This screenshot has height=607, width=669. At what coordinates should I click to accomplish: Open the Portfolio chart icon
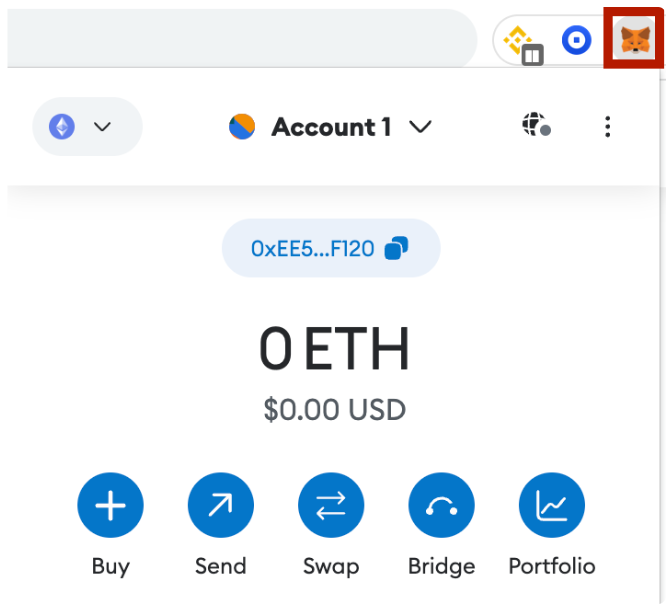point(551,507)
